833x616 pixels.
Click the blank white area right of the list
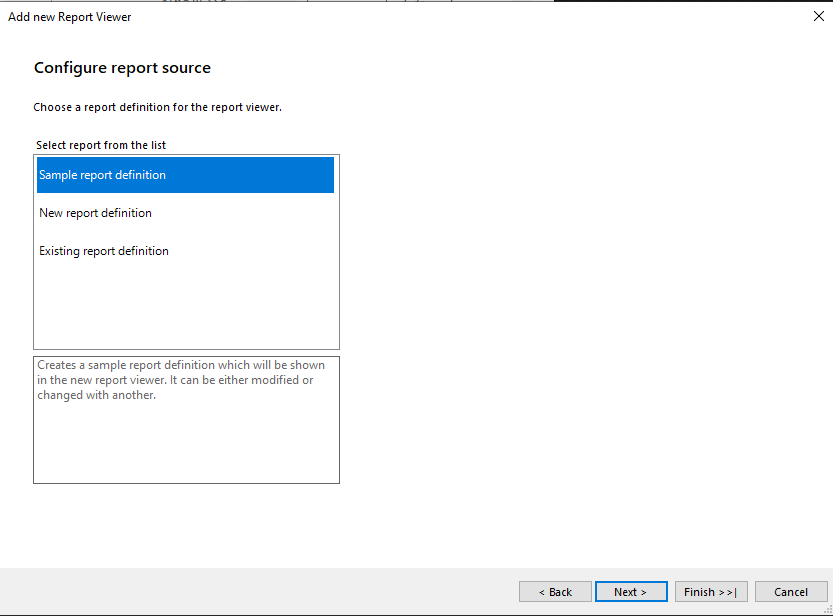[580, 300]
